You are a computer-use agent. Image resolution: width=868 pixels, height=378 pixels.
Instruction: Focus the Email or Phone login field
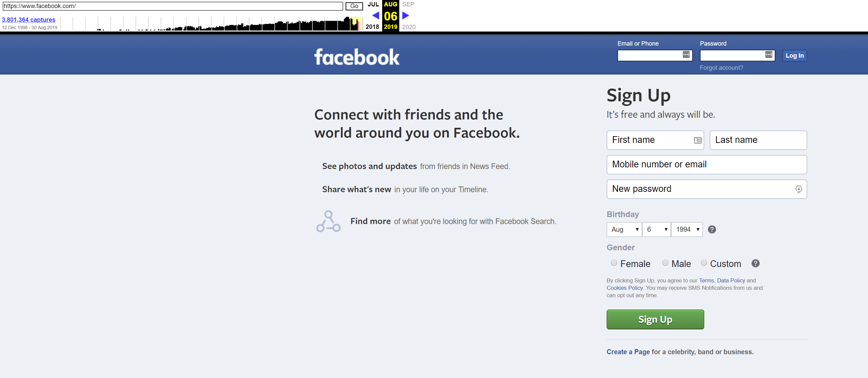(655, 56)
